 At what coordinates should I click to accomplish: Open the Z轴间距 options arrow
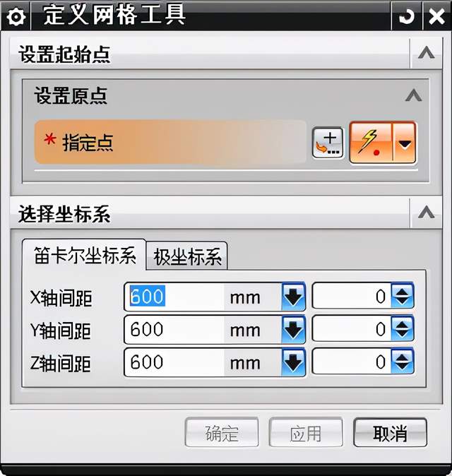(x=293, y=362)
